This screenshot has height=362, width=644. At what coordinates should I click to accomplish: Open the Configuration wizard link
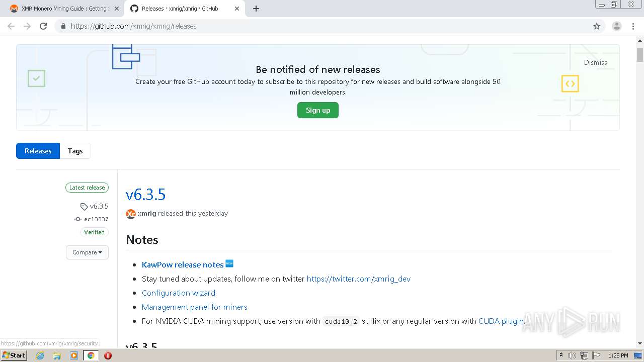coord(179,293)
